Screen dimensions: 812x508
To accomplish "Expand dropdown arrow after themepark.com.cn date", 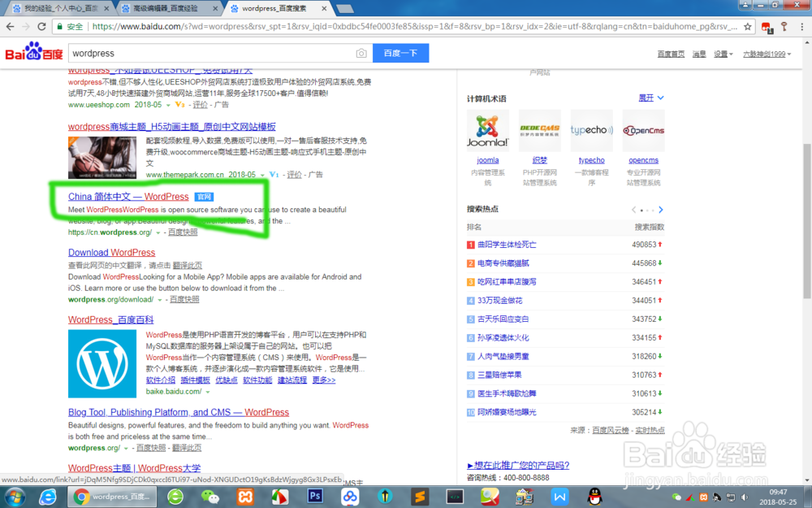I will (x=262, y=176).
